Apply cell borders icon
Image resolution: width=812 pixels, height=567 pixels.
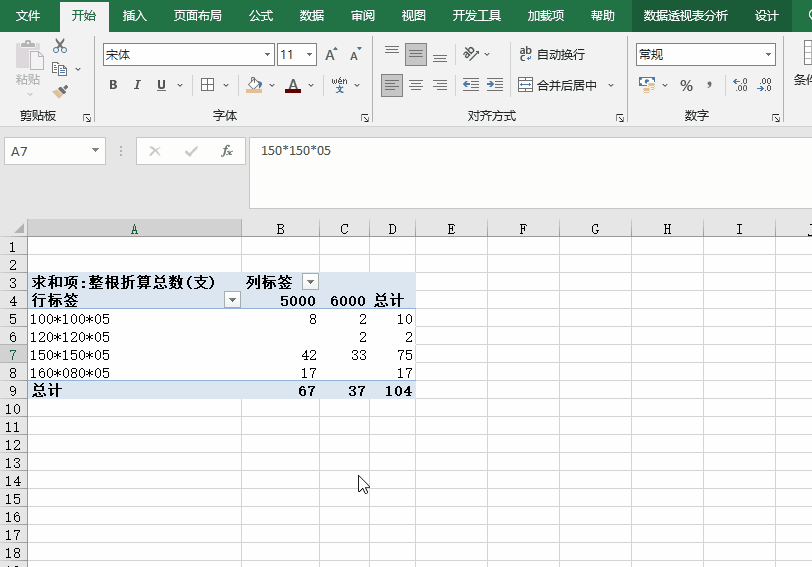(207, 85)
